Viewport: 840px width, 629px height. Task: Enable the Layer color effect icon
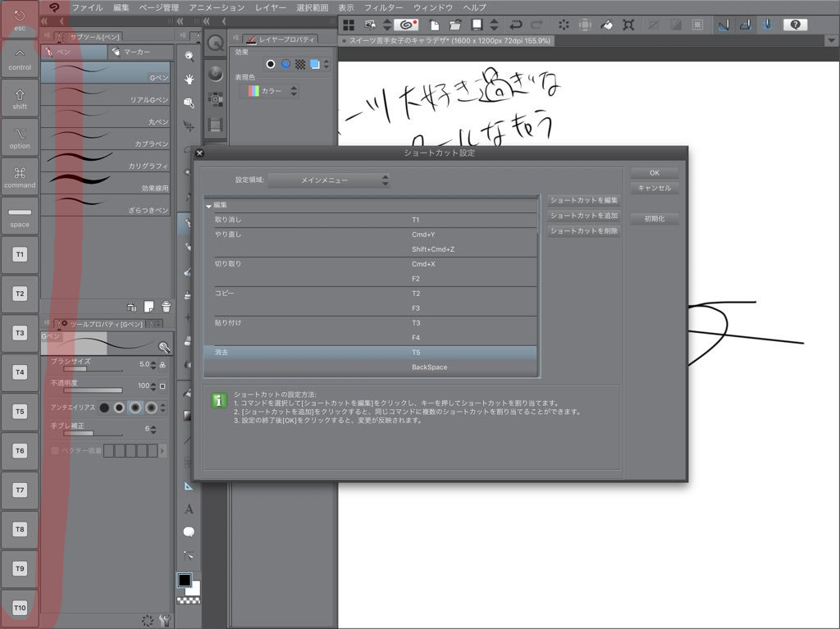pos(315,64)
